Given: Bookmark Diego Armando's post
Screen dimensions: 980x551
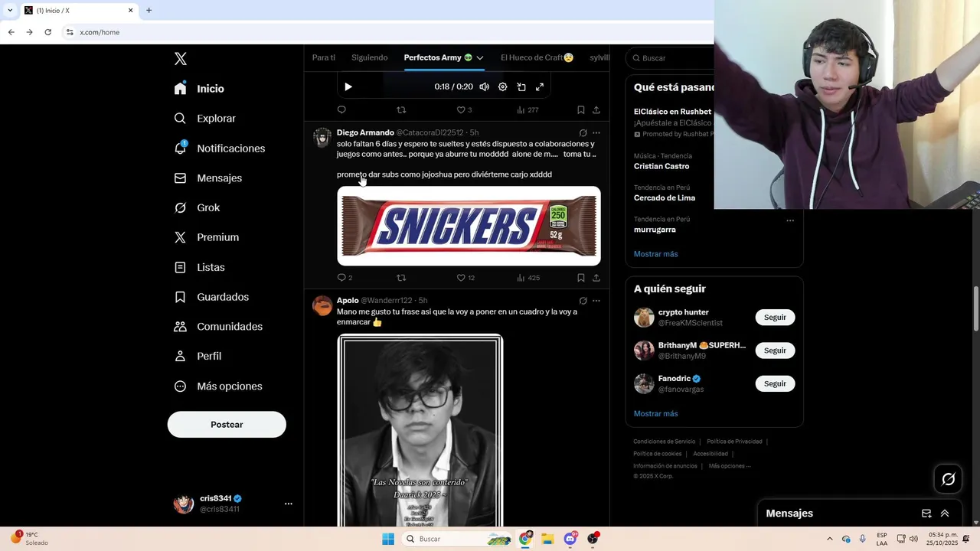Looking at the screenshot, I should (581, 278).
